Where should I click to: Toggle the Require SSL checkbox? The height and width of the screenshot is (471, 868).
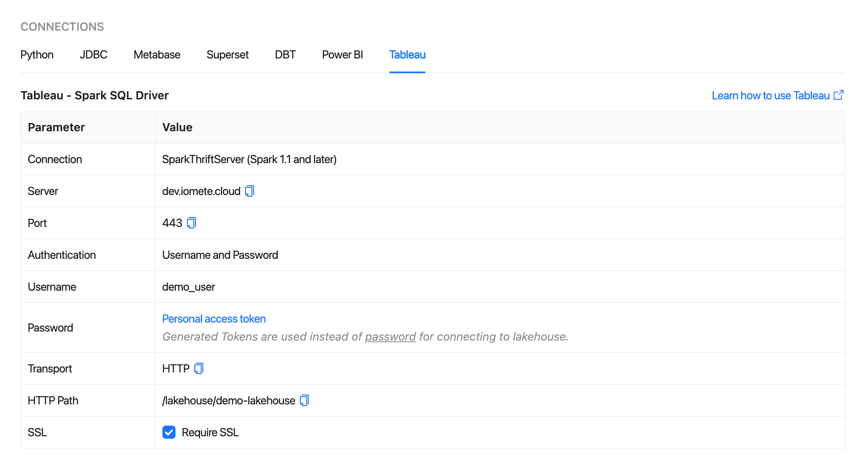[x=169, y=432]
